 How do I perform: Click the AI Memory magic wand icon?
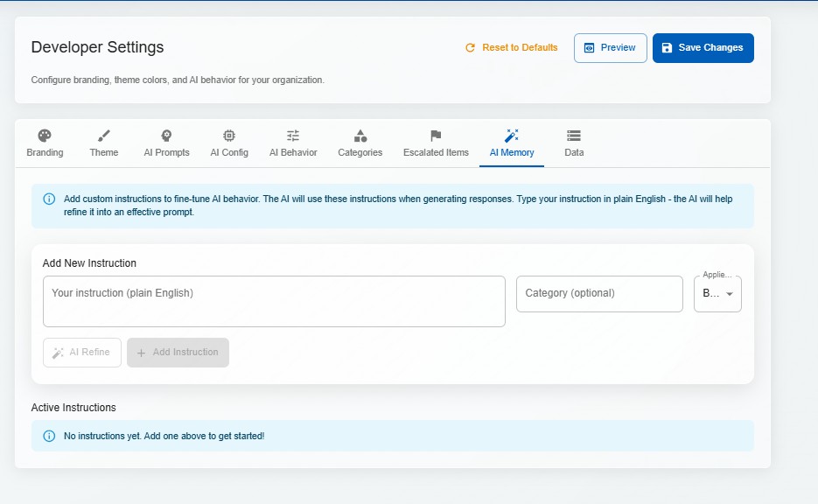(512, 136)
